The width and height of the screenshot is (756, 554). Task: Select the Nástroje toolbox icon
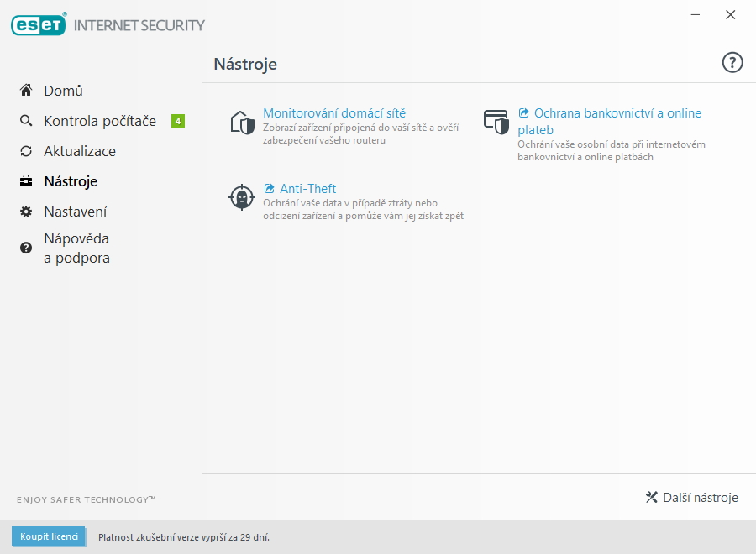pyautogui.click(x=26, y=180)
